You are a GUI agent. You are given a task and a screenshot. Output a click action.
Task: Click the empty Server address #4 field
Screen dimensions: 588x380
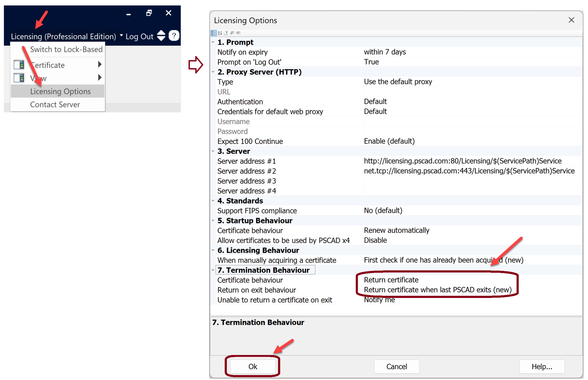click(472, 191)
